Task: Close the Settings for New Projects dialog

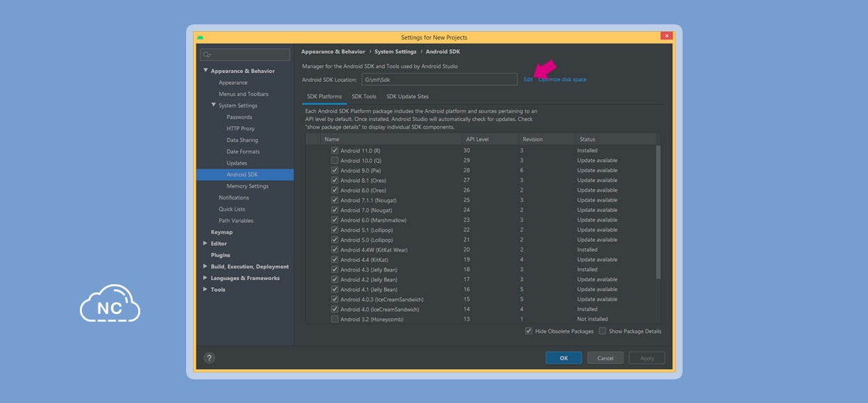Action: (x=667, y=36)
